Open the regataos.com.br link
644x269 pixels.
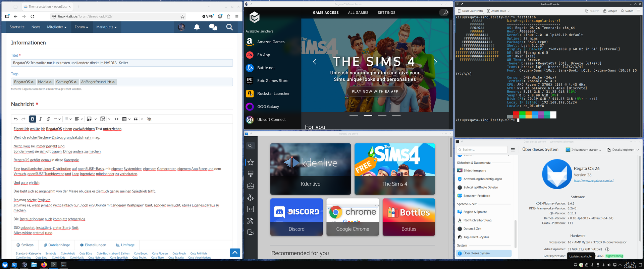point(594,181)
